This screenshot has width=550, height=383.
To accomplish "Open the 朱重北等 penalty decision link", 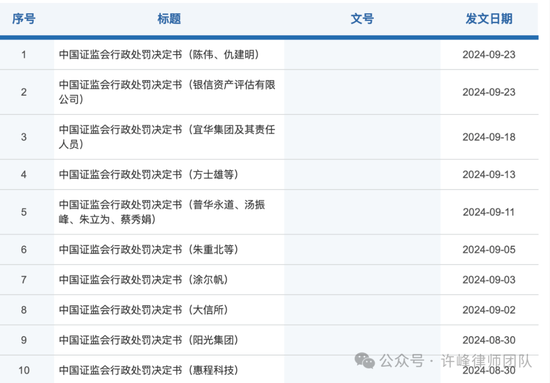I will click(149, 249).
